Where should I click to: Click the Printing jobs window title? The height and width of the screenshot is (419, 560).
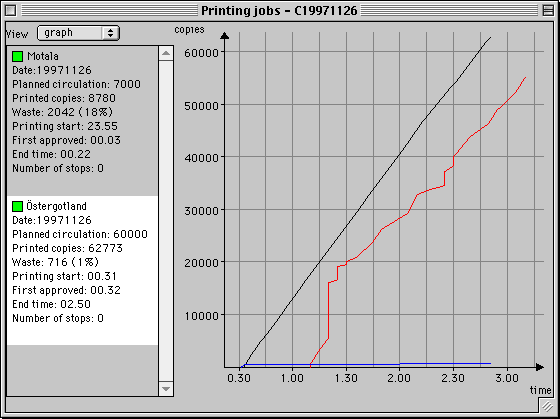(279, 10)
